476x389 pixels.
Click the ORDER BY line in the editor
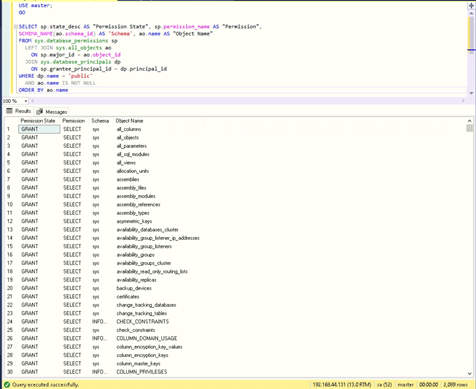tap(43, 90)
